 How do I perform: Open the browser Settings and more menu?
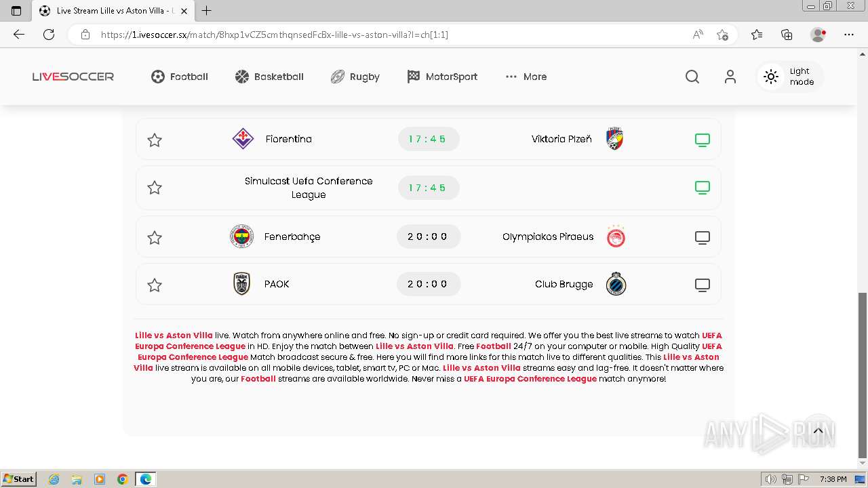849,35
